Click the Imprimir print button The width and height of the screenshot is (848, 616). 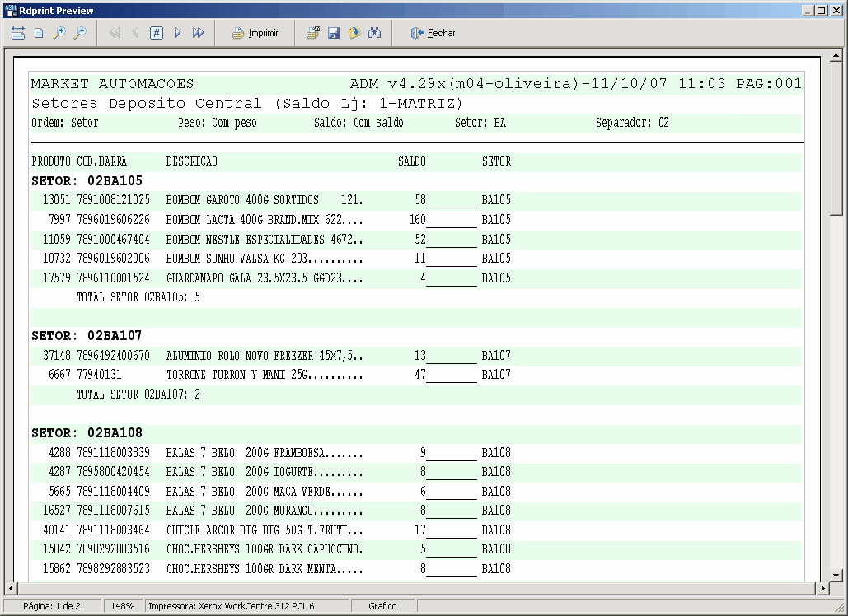click(x=255, y=33)
